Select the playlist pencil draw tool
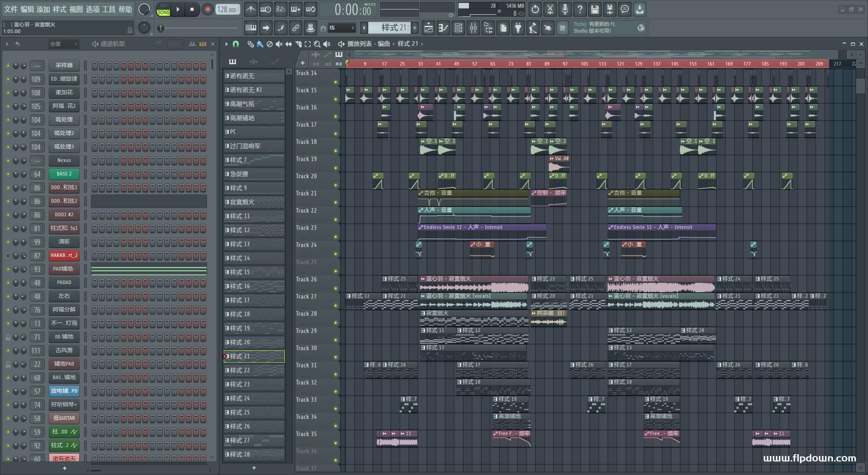 click(x=250, y=44)
